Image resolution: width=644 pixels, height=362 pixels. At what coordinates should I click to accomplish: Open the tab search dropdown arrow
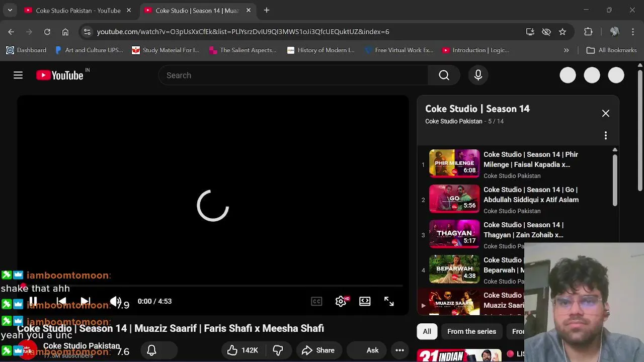point(10,10)
